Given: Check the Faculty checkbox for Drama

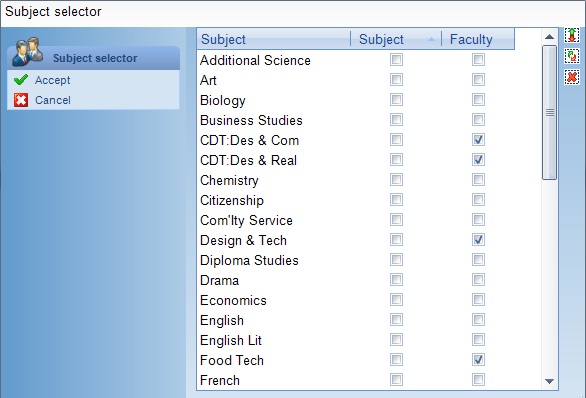Looking at the screenshot, I should click(x=478, y=280).
